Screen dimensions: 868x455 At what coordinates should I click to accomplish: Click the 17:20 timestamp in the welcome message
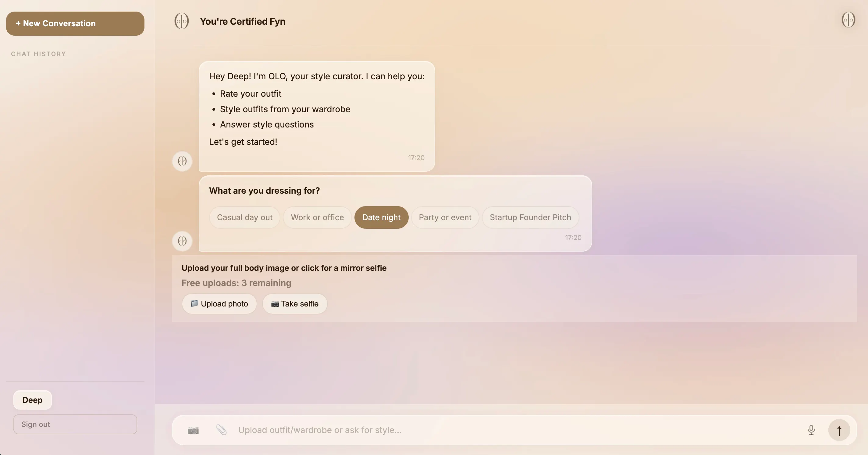(x=416, y=158)
